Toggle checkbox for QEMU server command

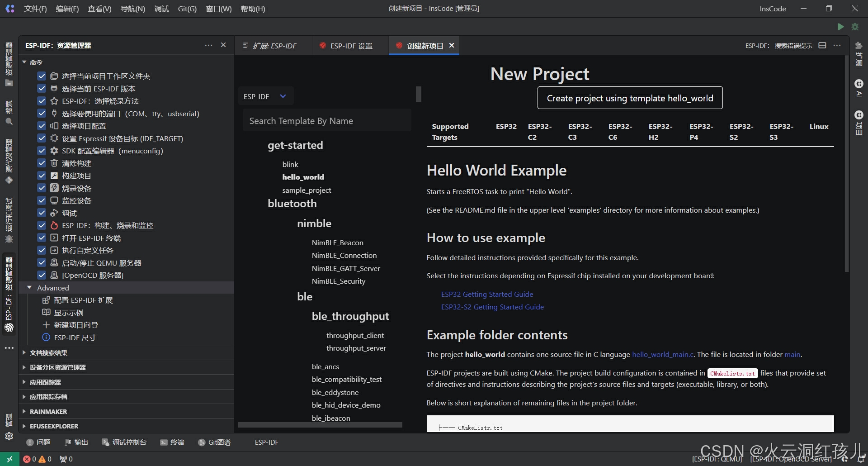[42, 262]
